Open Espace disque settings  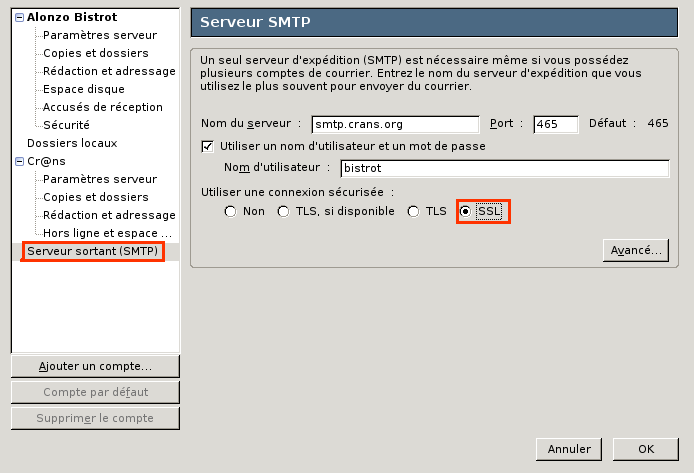click(x=86, y=89)
